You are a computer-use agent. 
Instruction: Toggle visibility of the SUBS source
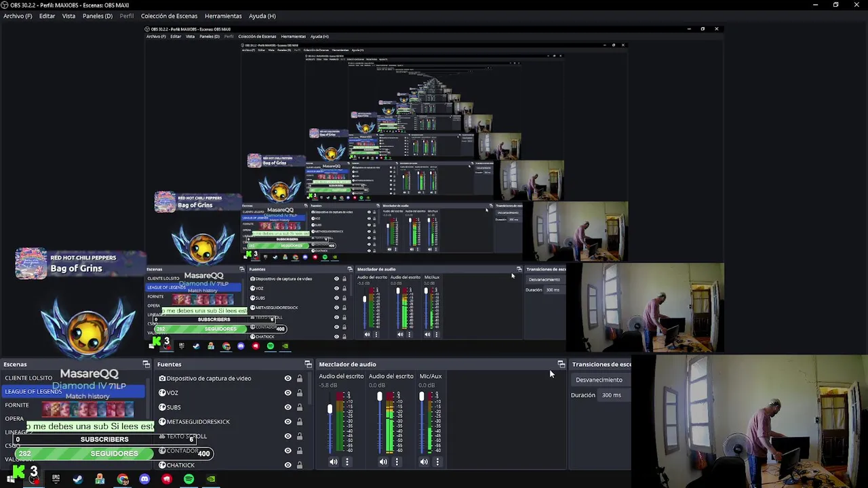tap(288, 407)
